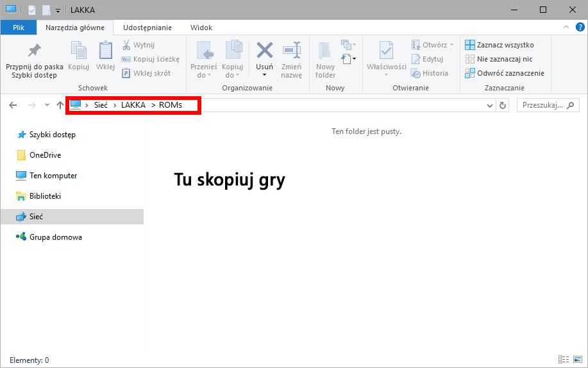Open Help with the blue question mark
588x368 pixels.
[x=580, y=28]
